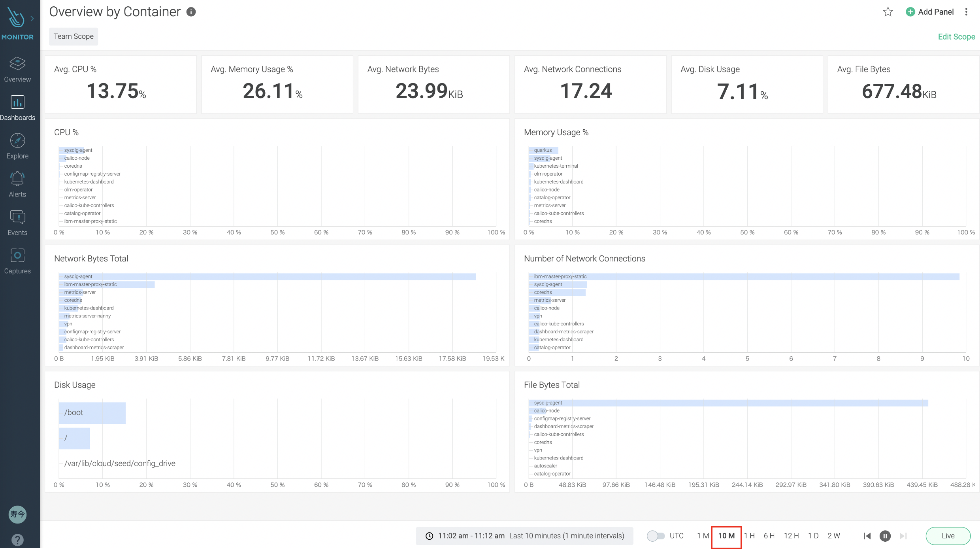The width and height of the screenshot is (980, 552).
Task: Select the 1 H time range
Action: click(x=749, y=536)
